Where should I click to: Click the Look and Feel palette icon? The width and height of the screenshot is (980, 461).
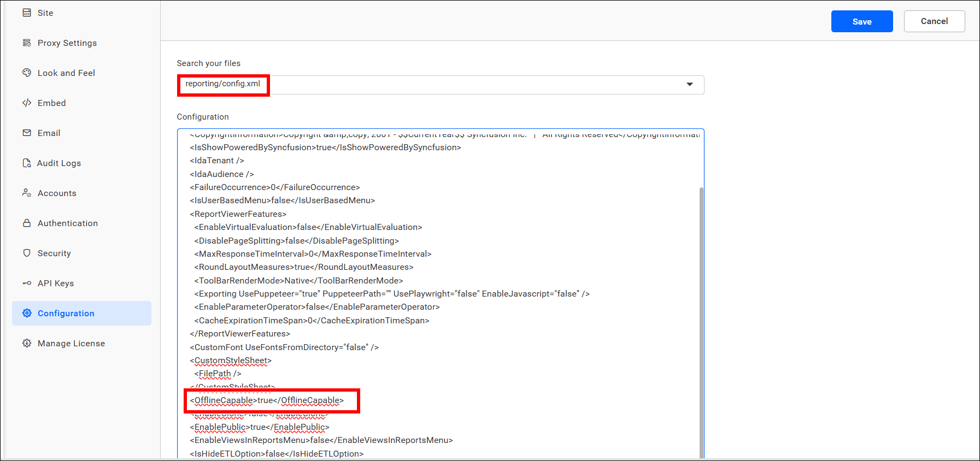(x=27, y=73)
